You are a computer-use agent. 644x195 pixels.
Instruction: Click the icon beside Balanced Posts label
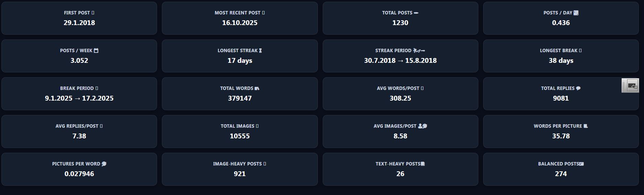(x=581, y=164)
